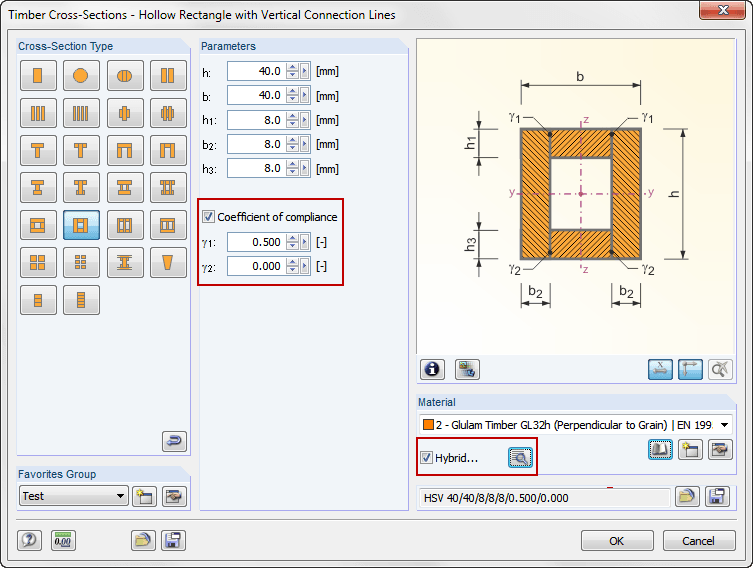Viewport: 753px width, 568px height.
Task: Toggle principal axes display icon
Action: (x=690, y=369)
